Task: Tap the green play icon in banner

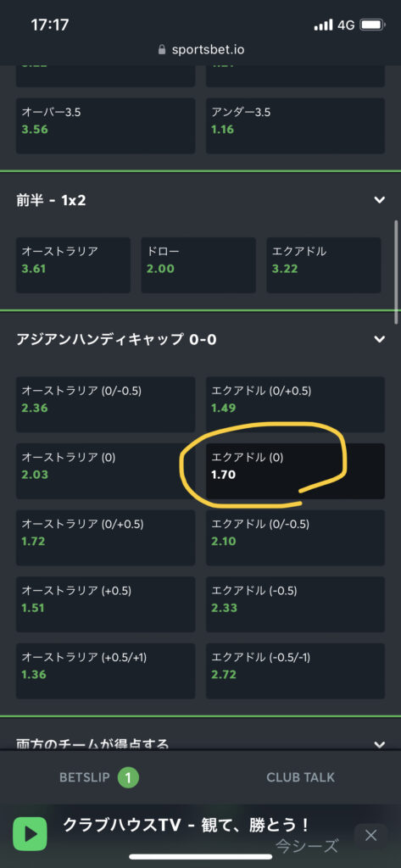Action: click(30, 834)
